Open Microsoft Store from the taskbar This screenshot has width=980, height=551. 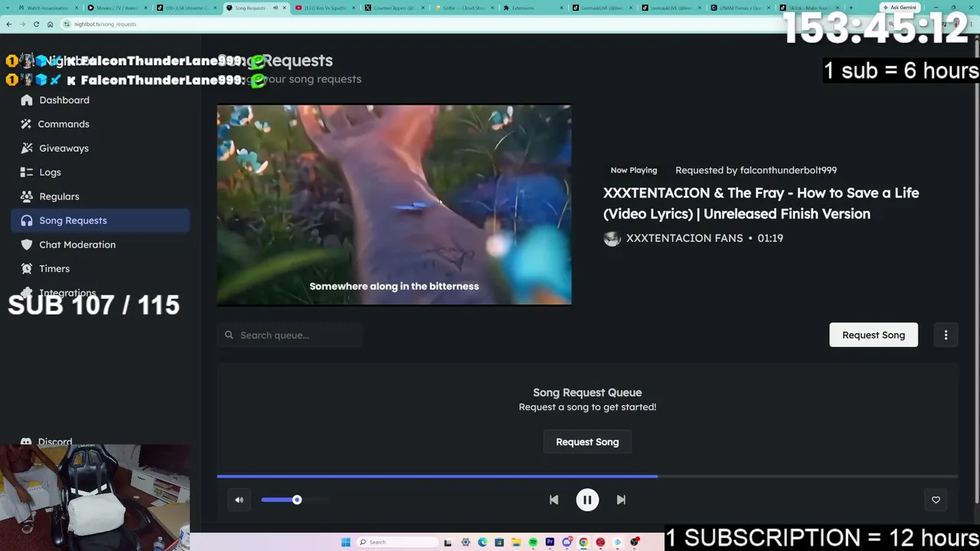499,543
